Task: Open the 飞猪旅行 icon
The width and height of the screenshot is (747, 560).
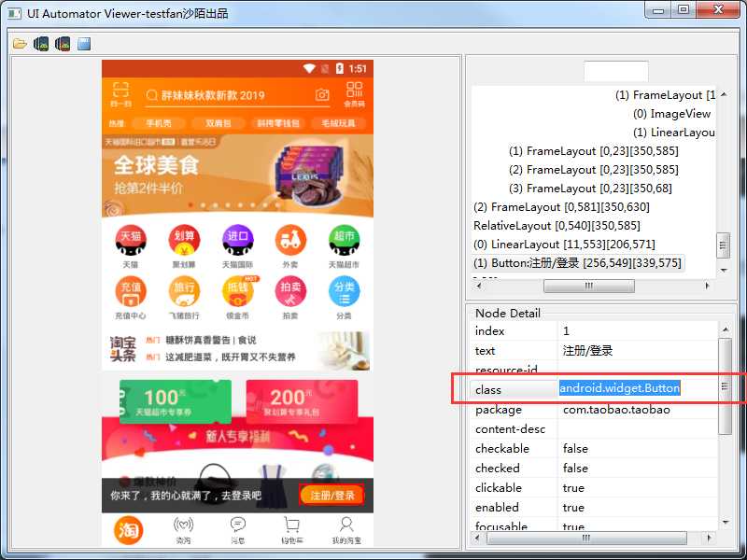Action: click(x=184, y=291)
